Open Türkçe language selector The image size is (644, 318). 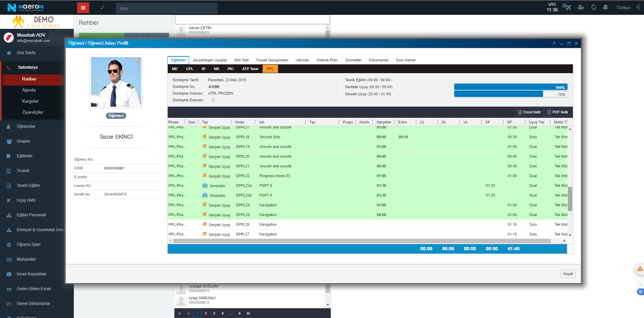[623, 7]
